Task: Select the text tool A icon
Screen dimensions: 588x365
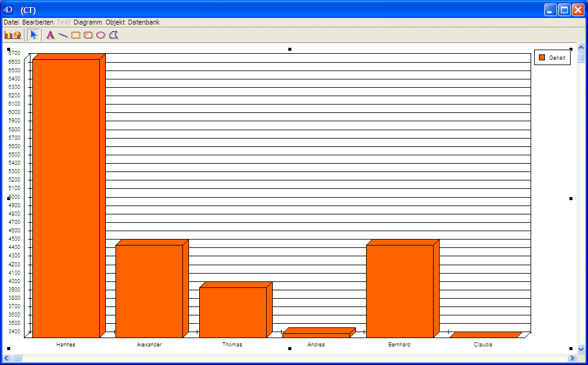Action: point(50,35)
